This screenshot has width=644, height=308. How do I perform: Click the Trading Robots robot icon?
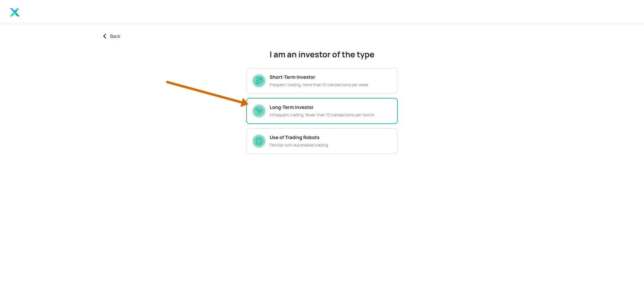[259, 141]
